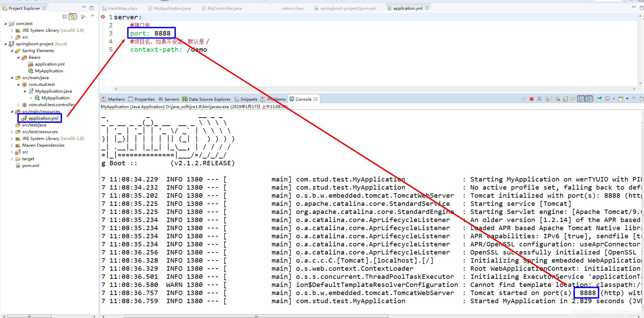This screenshot has height=318, width=644.
Task: Open the Project Explorer view menu arrow
Action: tap(93, 16)
